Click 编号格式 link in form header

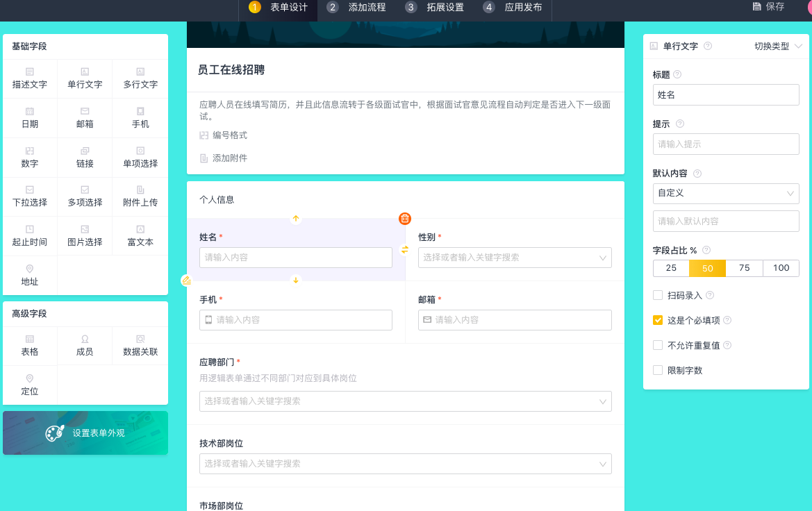pyautogui.click(x=224, y=135)
